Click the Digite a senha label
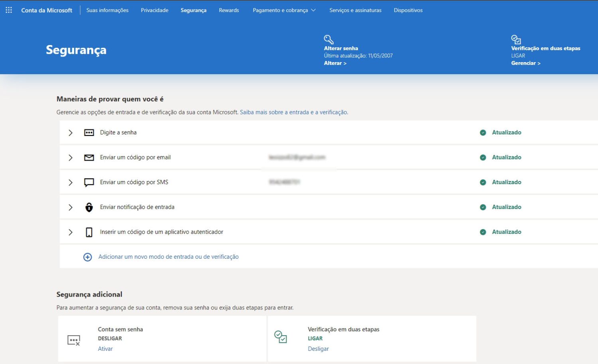Screen dimensions: 598x364 pyautogui.click(x=118, y=132)
